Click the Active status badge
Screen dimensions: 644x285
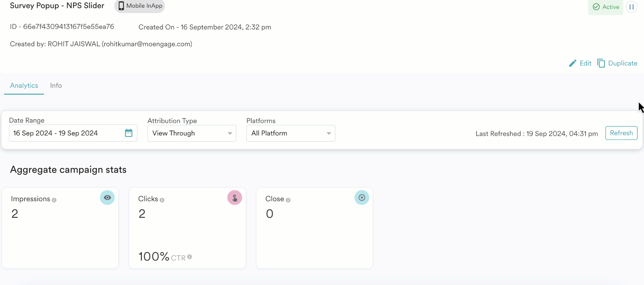click(x=605, y=7)
